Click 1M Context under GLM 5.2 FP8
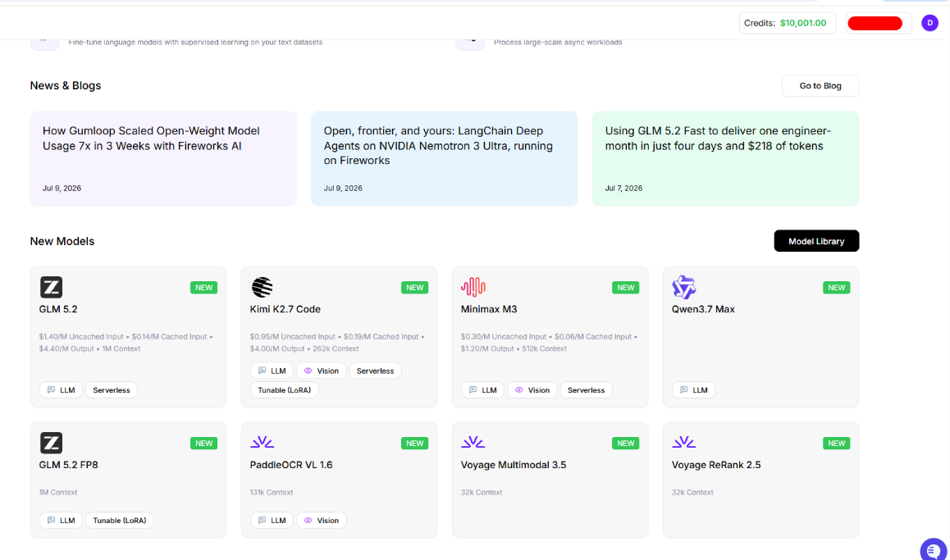950x560 pixels. pyautogui.click(x=58, y=492)
